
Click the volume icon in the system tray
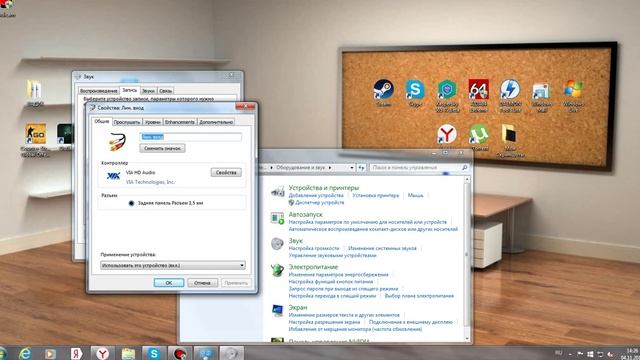tap(611, 354)
